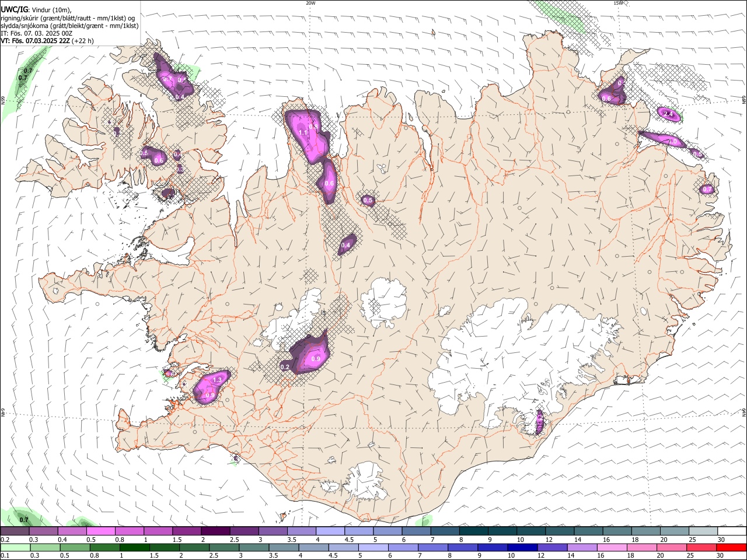
Task: Choose the upper legend swatch starting at 12
Action: [559, 531]
